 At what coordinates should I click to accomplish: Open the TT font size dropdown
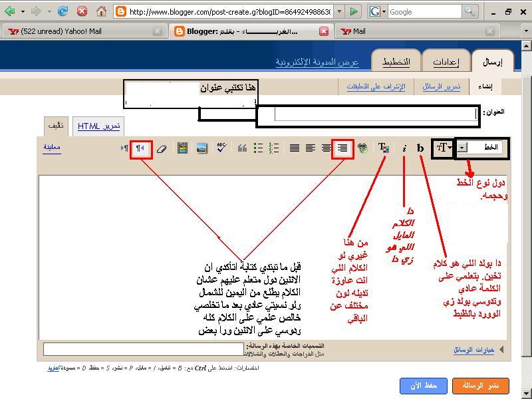(x=444, y=148)
